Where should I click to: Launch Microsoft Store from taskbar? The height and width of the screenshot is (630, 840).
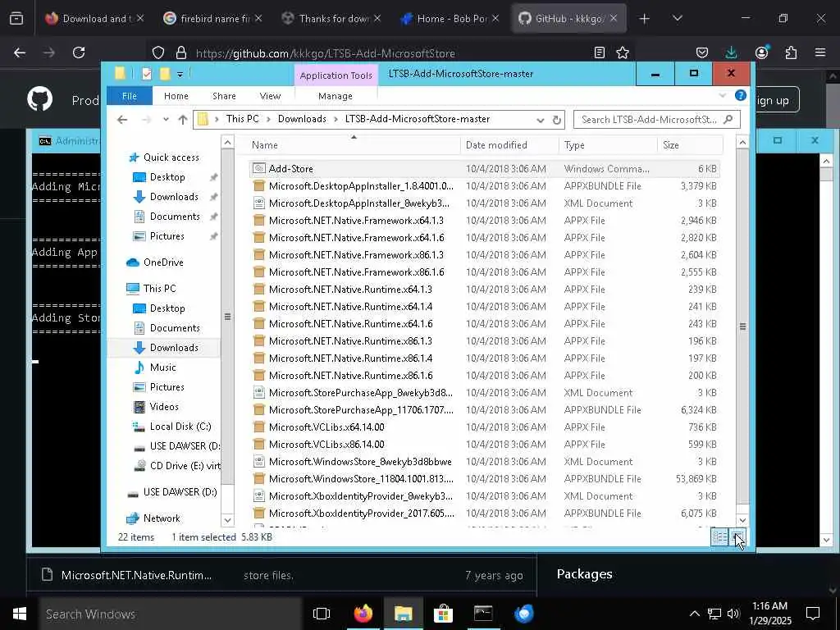click(x=443, y=614)
